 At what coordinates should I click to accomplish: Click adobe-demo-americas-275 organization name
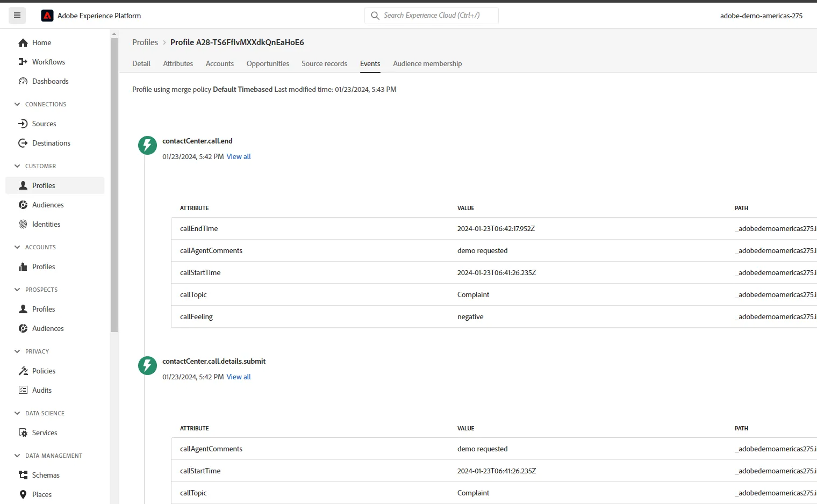[x=761, y=16]
